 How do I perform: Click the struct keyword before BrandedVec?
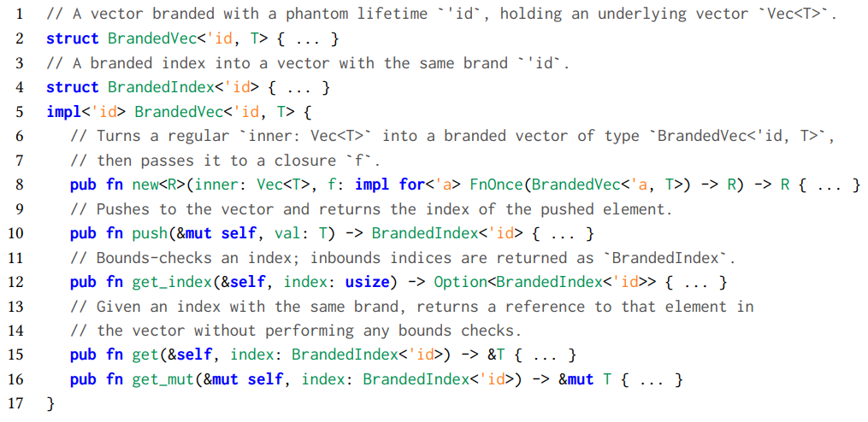pos(73,38)
